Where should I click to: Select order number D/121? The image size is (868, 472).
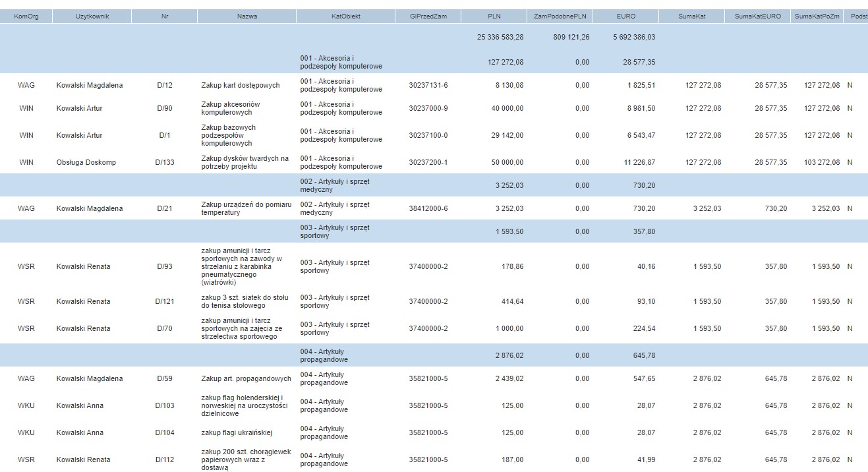click(x=165, y=301)
